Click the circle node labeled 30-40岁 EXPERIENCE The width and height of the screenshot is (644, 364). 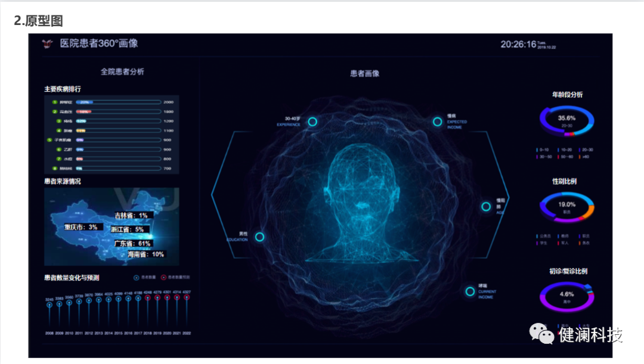[x=312, y=122]
